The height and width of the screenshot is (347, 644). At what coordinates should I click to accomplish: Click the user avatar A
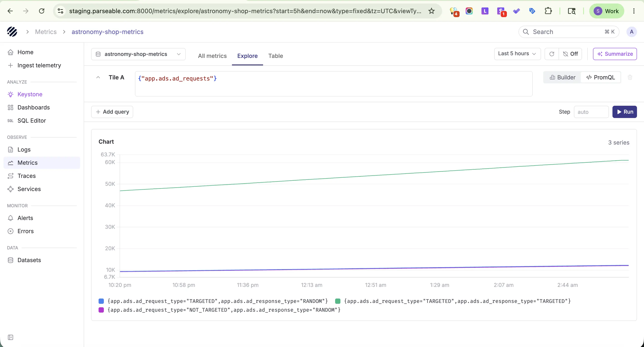point(632,32)
